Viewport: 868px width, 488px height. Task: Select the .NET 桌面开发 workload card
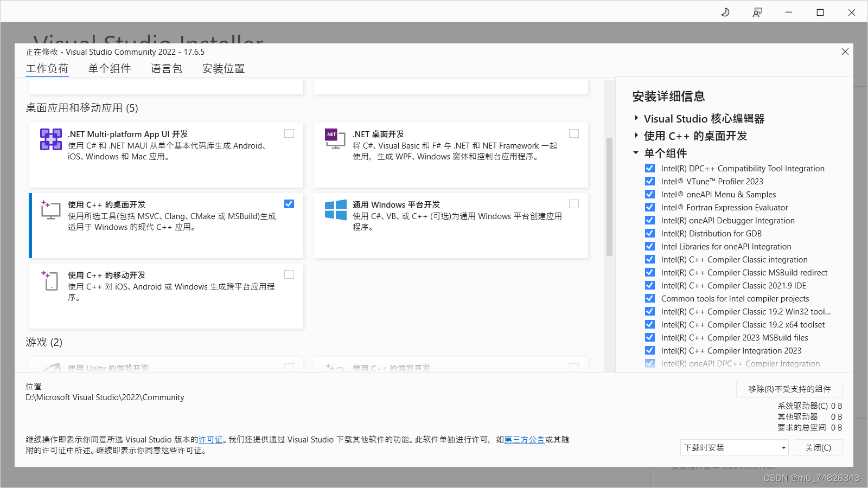point(451,155)
